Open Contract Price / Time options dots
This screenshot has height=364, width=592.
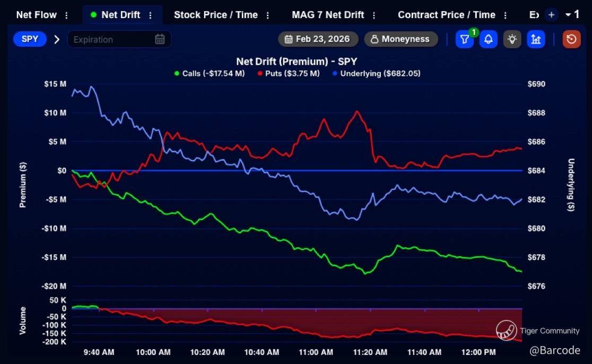coord(505,15)
